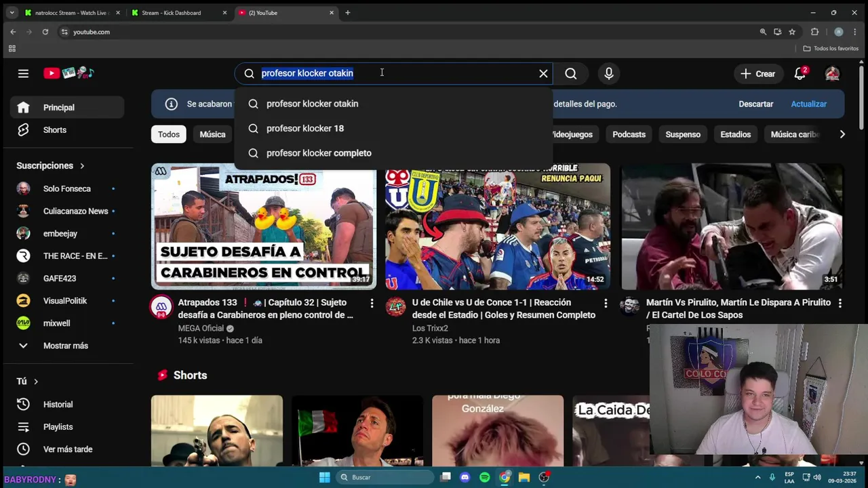Open the Culiacanazo News subscription

[67, 211]
